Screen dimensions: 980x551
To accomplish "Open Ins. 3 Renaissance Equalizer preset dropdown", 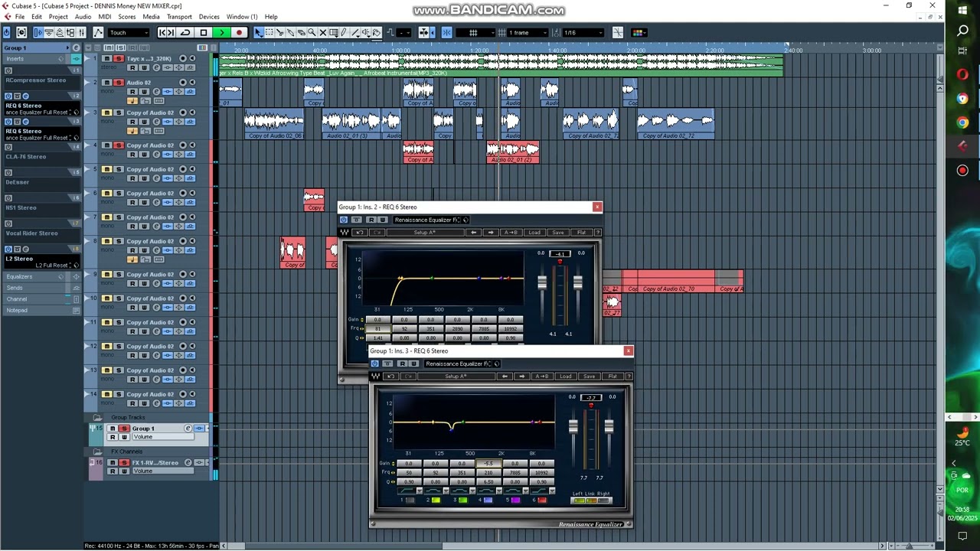I will 459,364.
